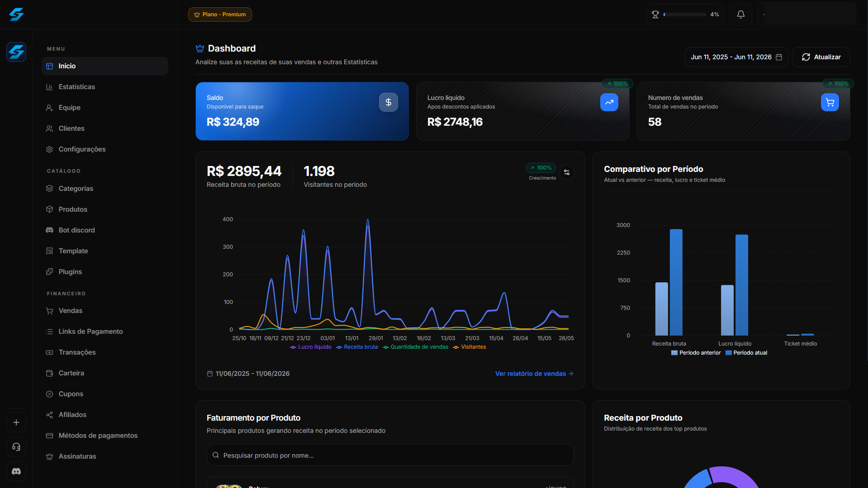Screen dimensions: 868x488
Task: Toggle Período anterior in comparison legend
Action: [x=696, y=353]
